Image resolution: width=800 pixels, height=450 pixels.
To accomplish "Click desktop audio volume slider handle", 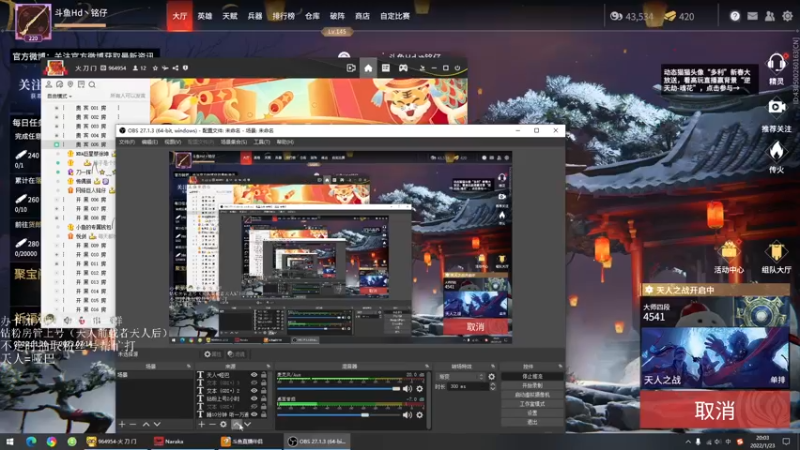I will pos(365,415).
